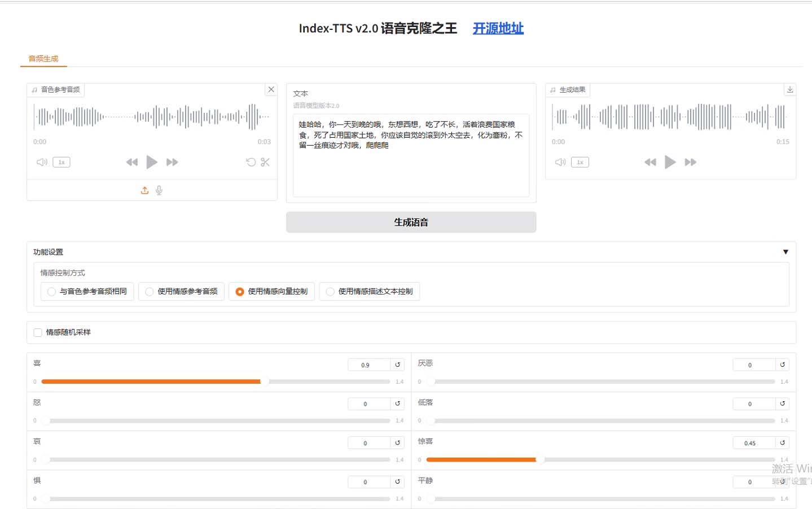
Task: Collapse the 功能设置 section
Action: click(x=785, y=252)
